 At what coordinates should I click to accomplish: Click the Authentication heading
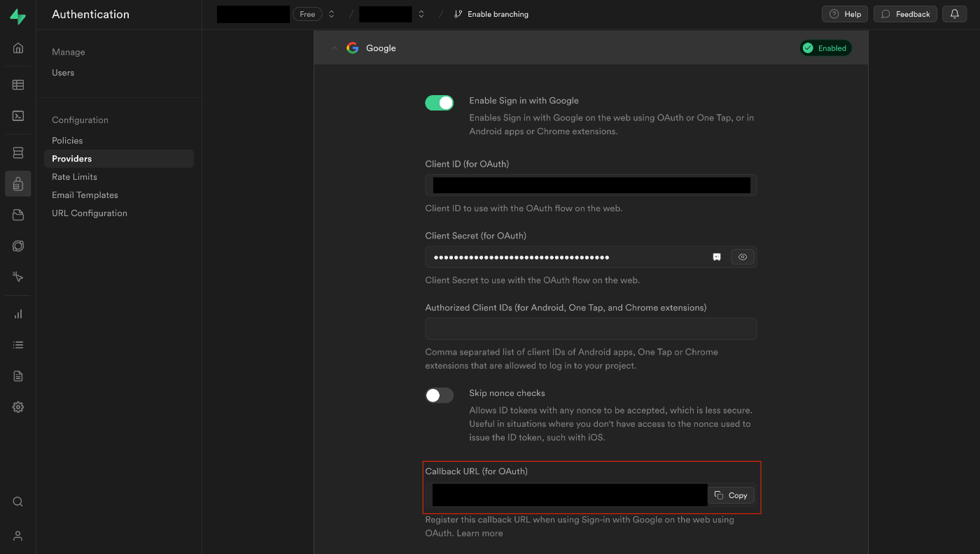tap(90, 14)
